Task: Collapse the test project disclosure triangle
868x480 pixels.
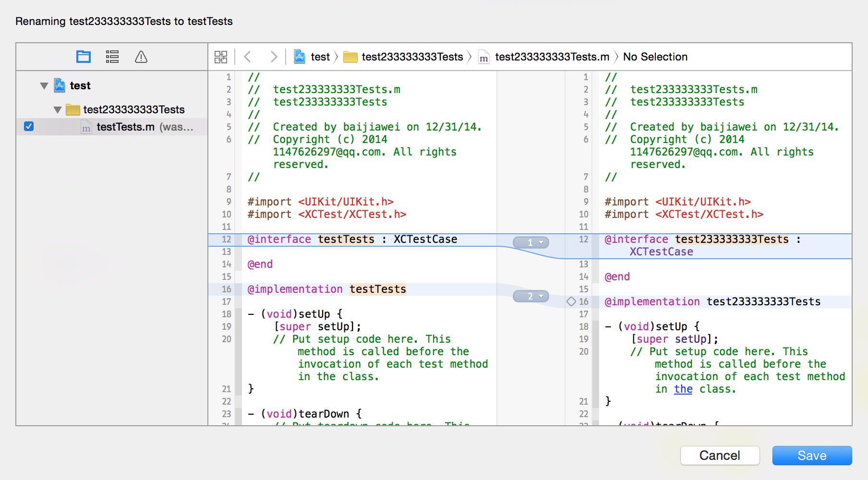Action: (x=44, y=86)
